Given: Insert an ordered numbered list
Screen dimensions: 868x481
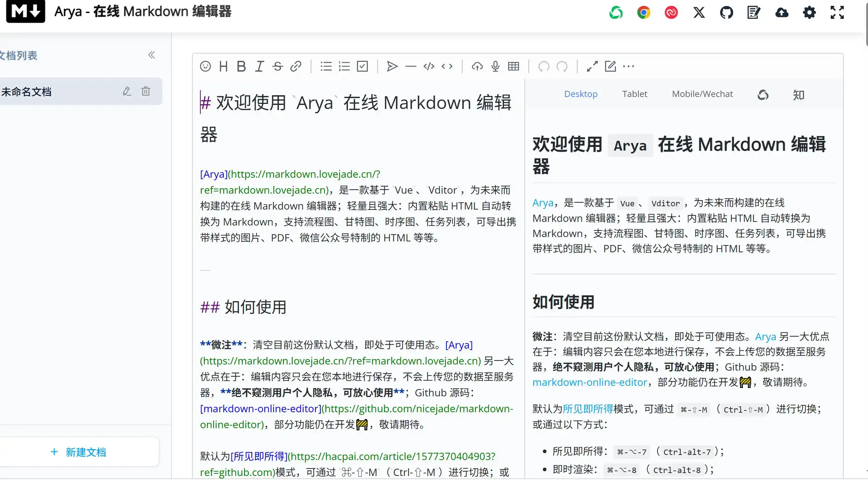Looking at the screenshot, I should (x=344, y=66).
